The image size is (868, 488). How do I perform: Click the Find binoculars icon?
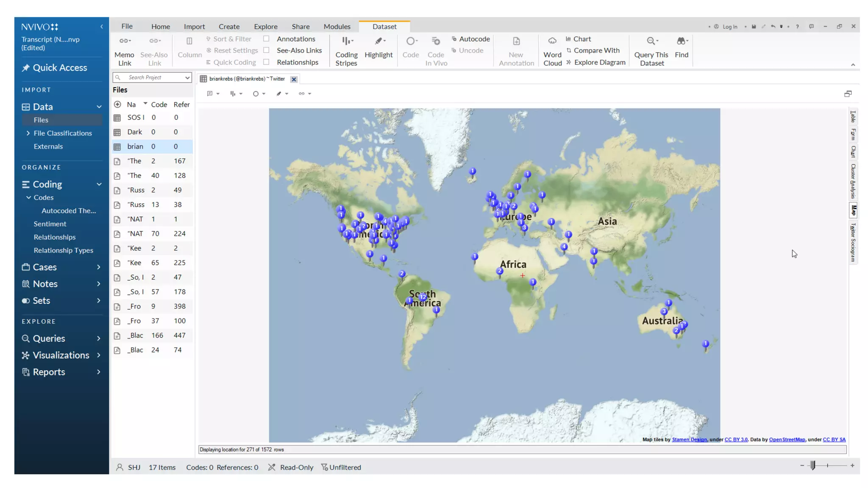click(x=681, y=41)
